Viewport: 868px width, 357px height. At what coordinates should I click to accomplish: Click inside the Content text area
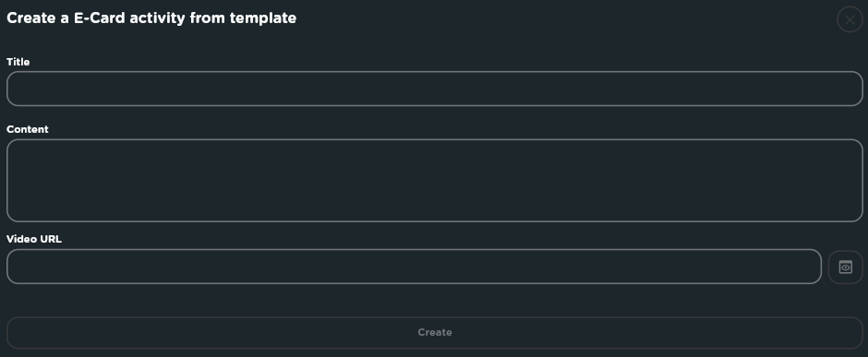(435, 180)
